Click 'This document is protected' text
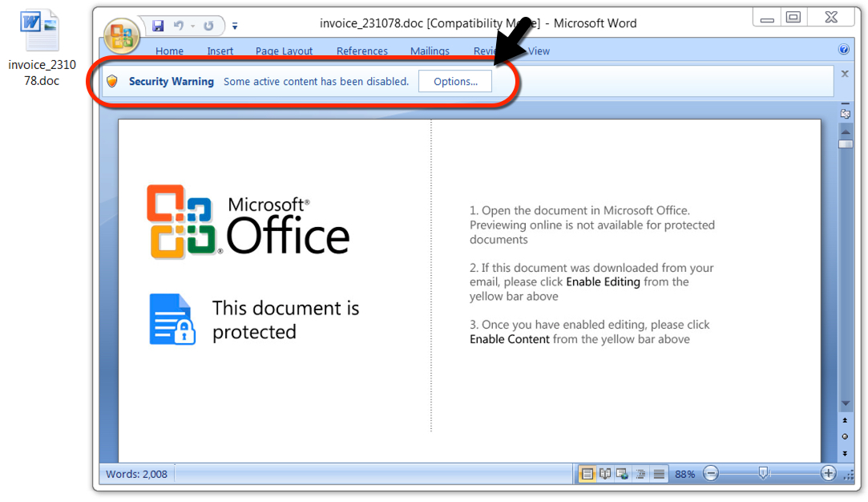The height and width of the screenshot is (502, 868). coord(285,320)
